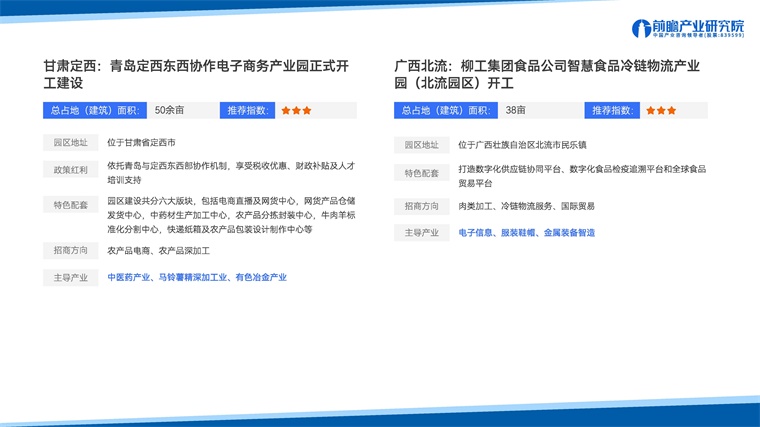The width and height of the screenshot is (760, 427).
Task: Select the text 农产品电商、农产品深加工
Action: (158, 251)
